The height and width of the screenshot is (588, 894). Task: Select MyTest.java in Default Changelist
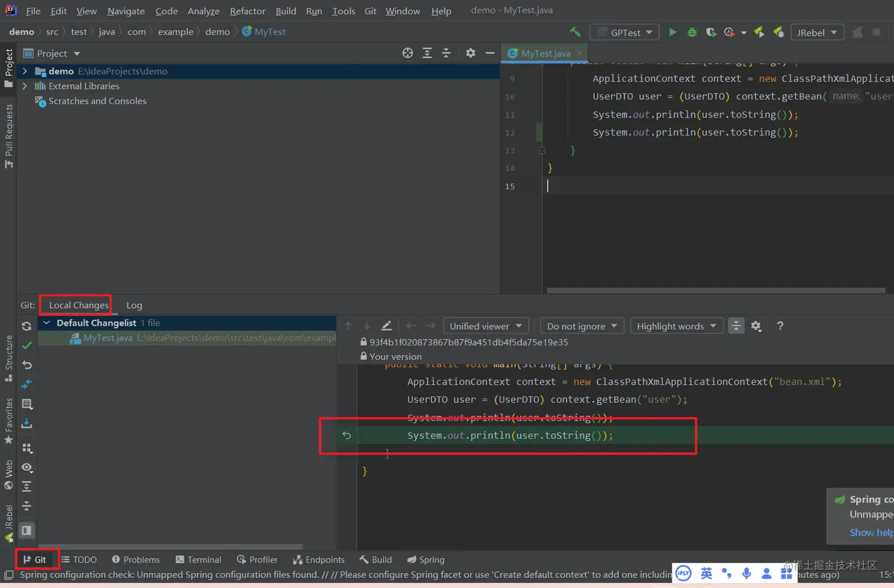[x=187, y=338]
